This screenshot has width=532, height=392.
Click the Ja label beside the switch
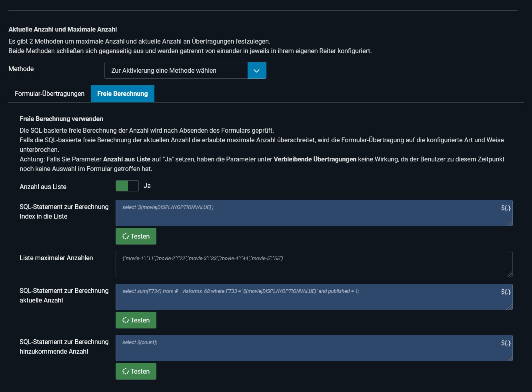coord(147,186)
